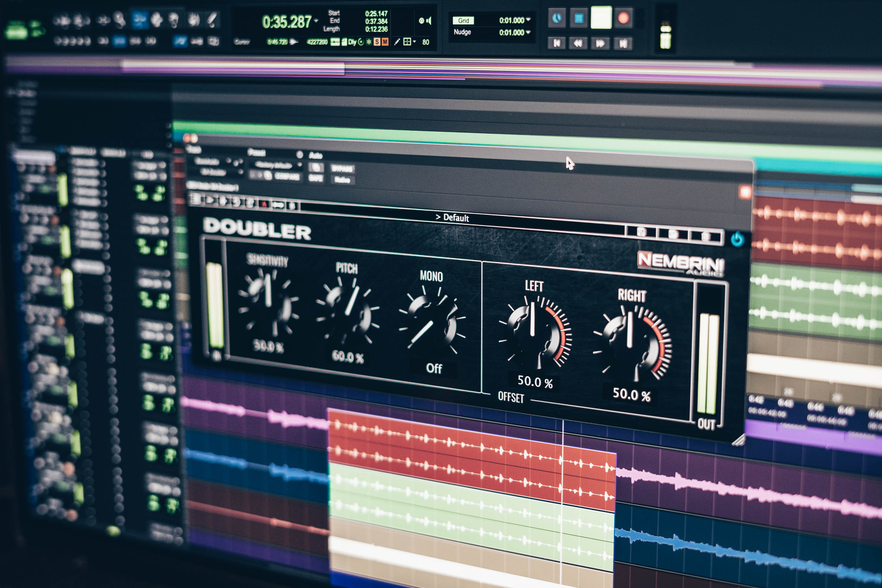Click the pencil automation icon beside M
The image size is (882, 588).
pyautogui.click(x=397, y=42)
